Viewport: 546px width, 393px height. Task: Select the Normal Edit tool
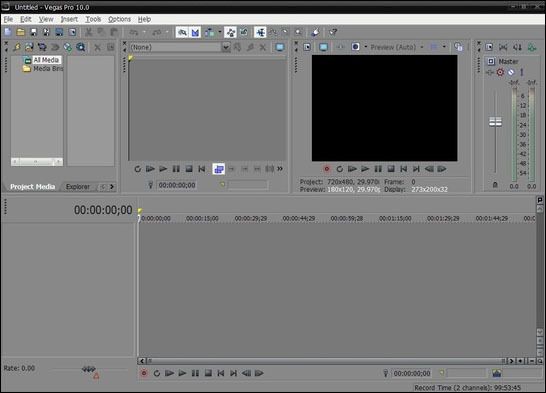coord(260,32)
